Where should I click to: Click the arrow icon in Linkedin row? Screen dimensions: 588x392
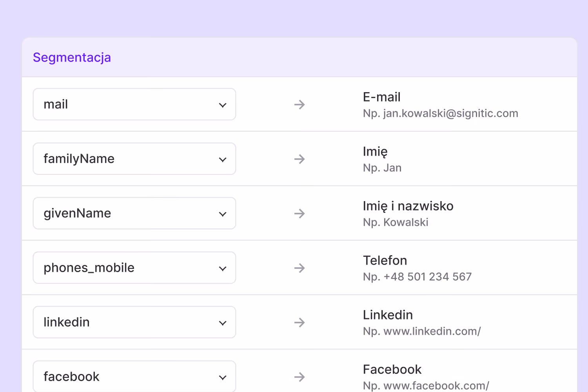(299, 323)
